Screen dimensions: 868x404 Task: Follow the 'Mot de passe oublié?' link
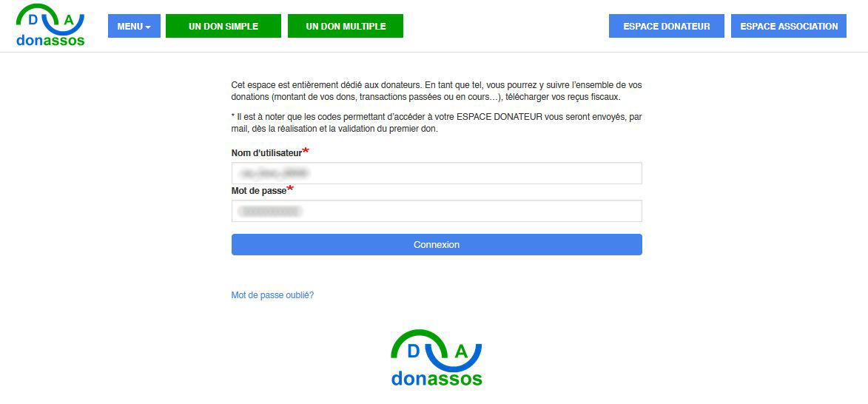[x=272, y=295]
